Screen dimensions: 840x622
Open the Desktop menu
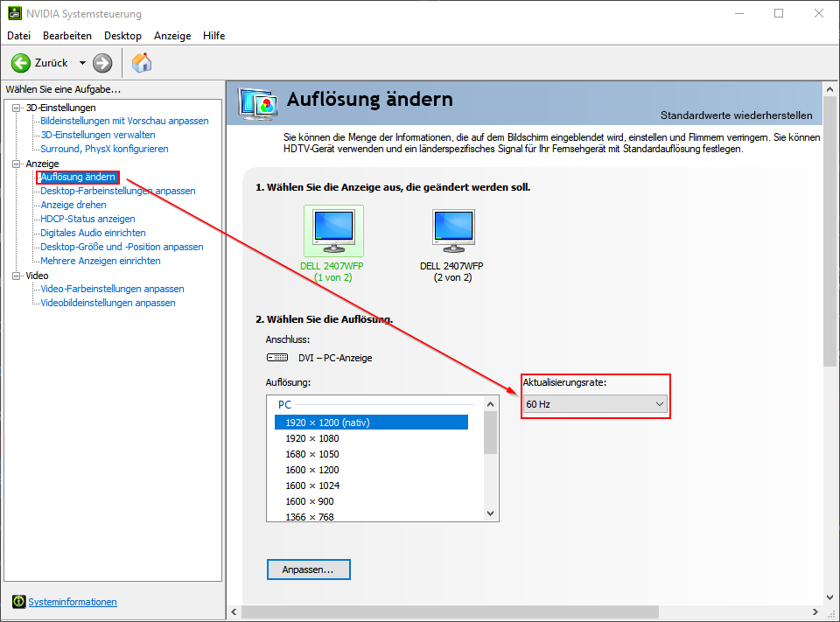pos(122,35)
